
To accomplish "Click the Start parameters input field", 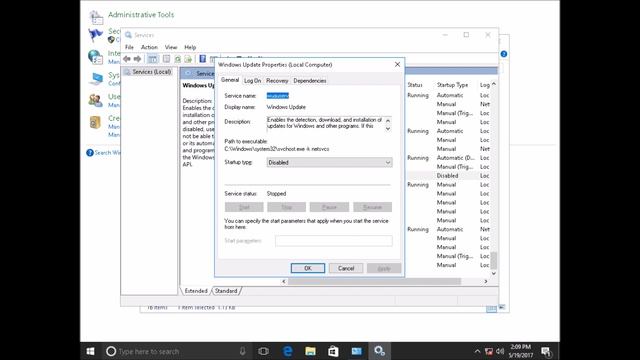I will (x=334, y=241).
